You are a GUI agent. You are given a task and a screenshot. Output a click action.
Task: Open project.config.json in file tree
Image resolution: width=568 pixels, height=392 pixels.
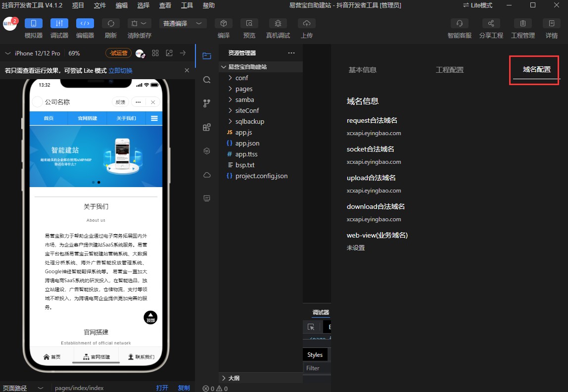click(261, 176)
